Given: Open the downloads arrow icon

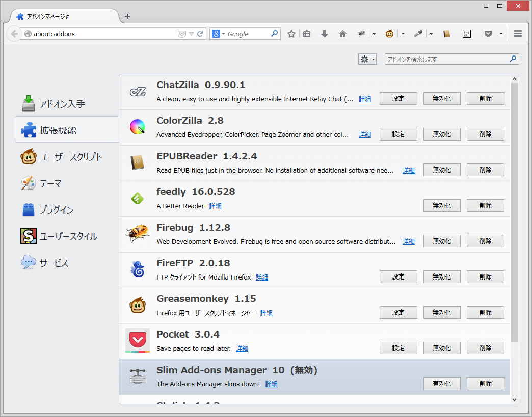Looking at the screenshot, I should point(325,34).
